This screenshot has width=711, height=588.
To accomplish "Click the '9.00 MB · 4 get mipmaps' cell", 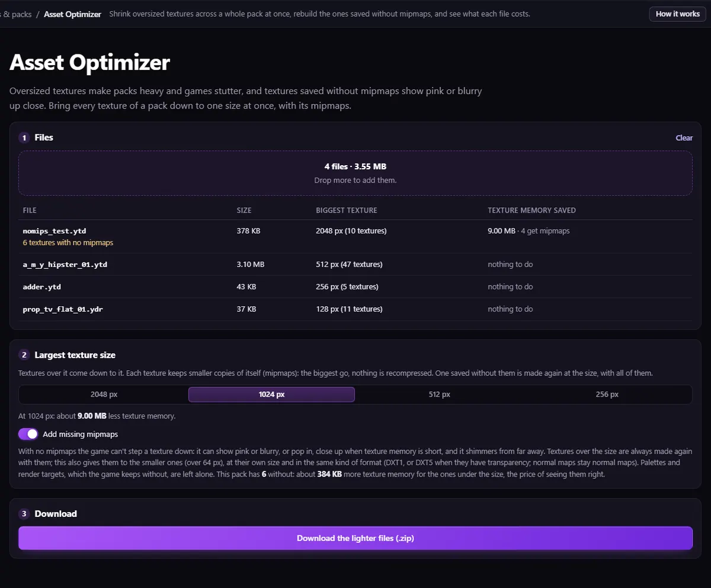I will point(529,231).
